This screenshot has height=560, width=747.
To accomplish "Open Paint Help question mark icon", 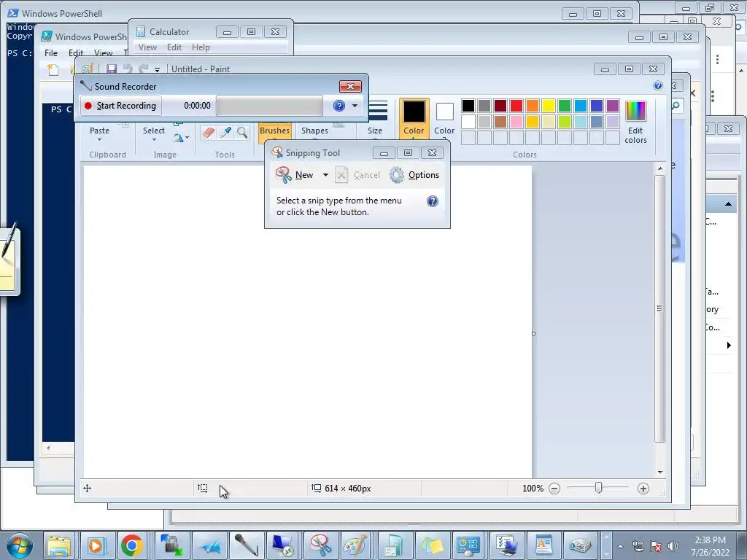I will [658, 85].
